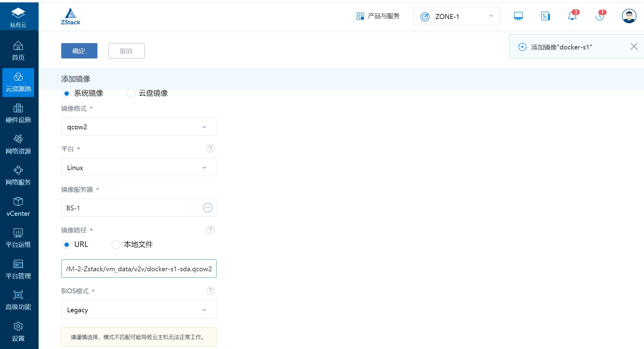Click the 取消 cancel button
The image size is (644, 349).
[127, 51]
